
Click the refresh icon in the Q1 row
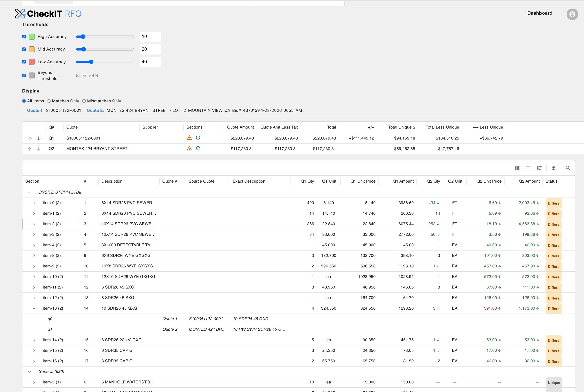tap(198, 138)
